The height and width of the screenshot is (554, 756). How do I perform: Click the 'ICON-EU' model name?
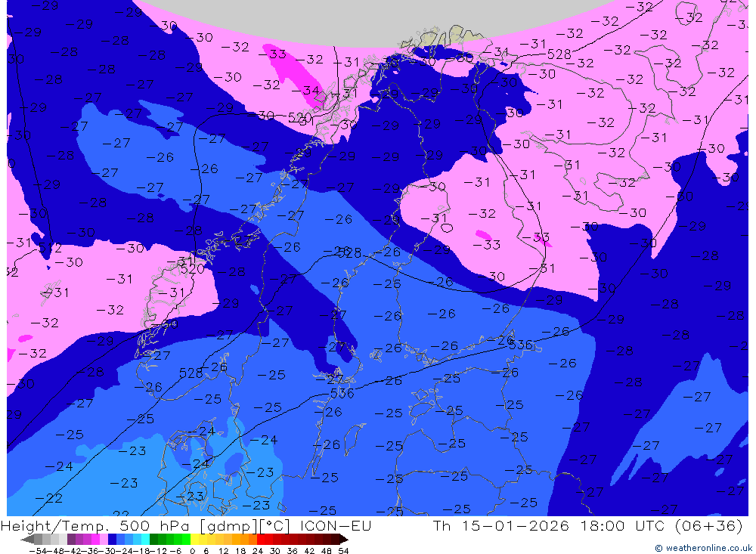pos(336,525)
